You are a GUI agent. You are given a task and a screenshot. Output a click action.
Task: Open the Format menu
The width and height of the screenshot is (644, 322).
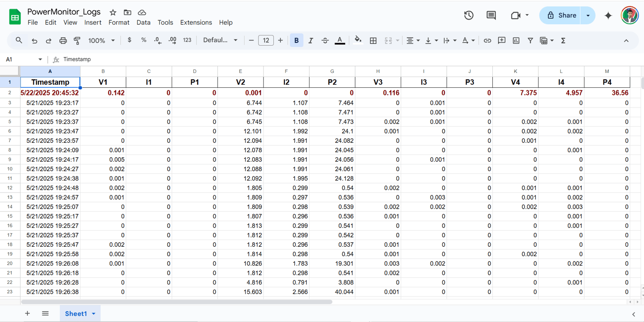(x=119, y=22)
